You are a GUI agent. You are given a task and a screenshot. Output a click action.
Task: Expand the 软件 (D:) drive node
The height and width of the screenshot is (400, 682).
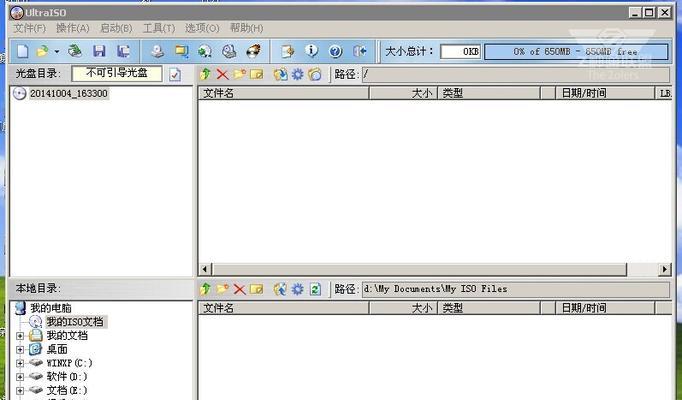(20, 377)
